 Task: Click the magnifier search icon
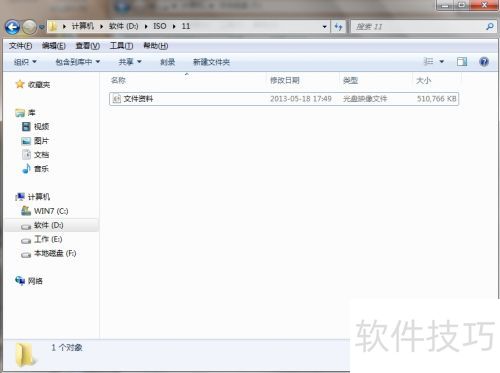click(x=489, y=27)
